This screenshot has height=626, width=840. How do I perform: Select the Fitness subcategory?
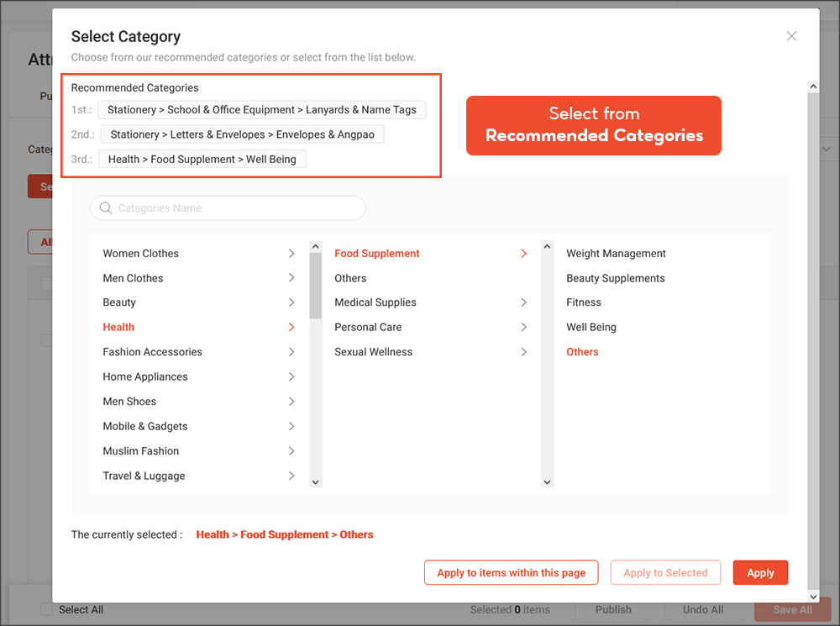(583, 302)
